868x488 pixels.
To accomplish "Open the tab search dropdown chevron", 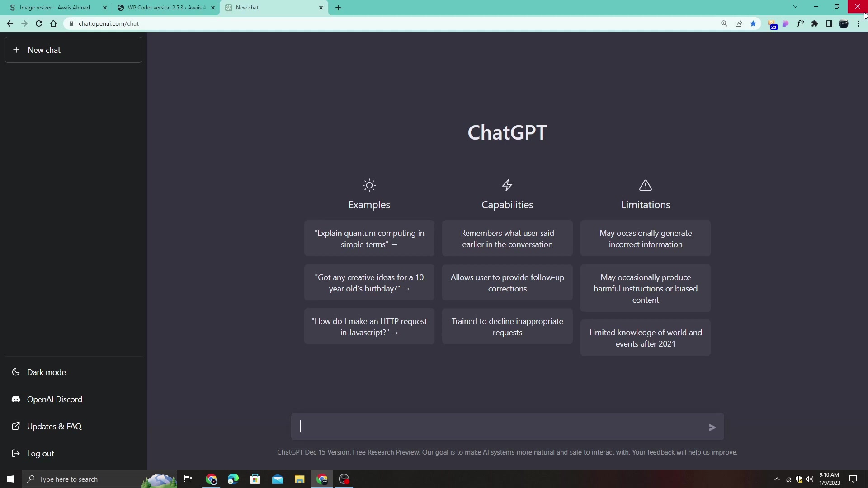I will pos(795,7).
